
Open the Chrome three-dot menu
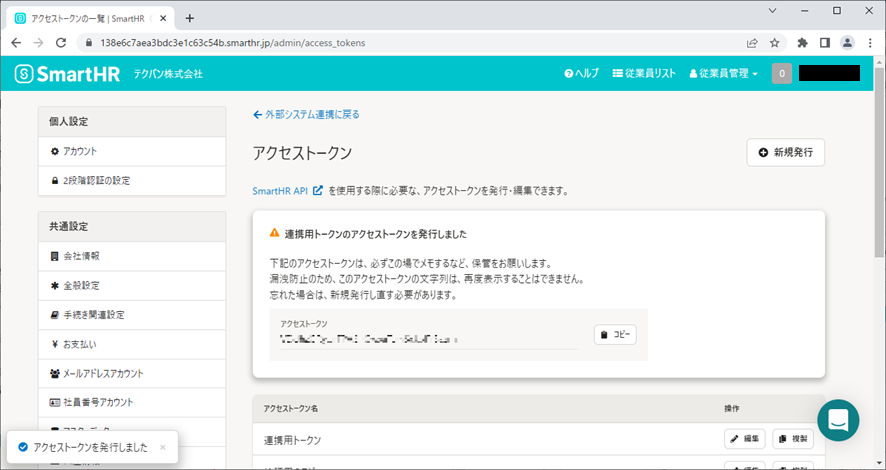870,43
